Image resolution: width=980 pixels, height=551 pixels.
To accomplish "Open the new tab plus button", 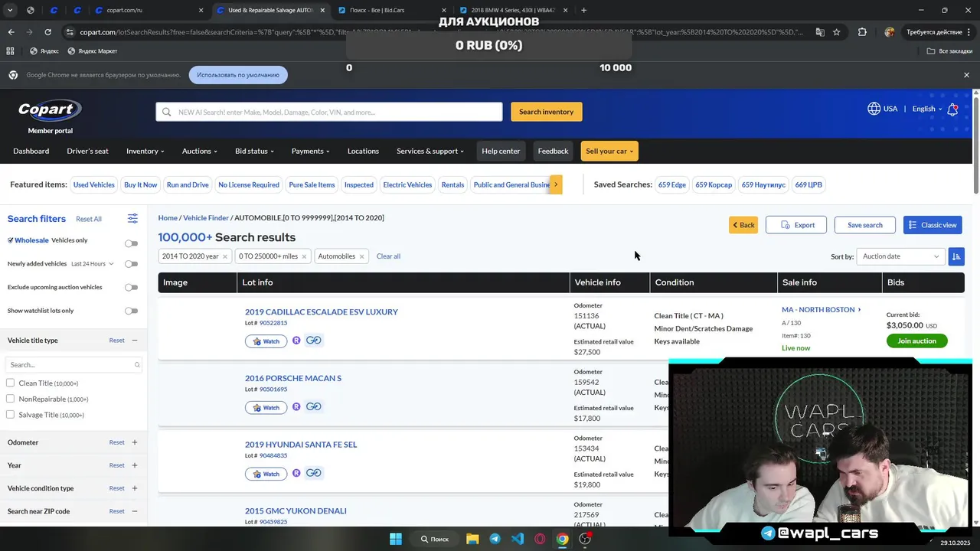I will coord(583,10).
